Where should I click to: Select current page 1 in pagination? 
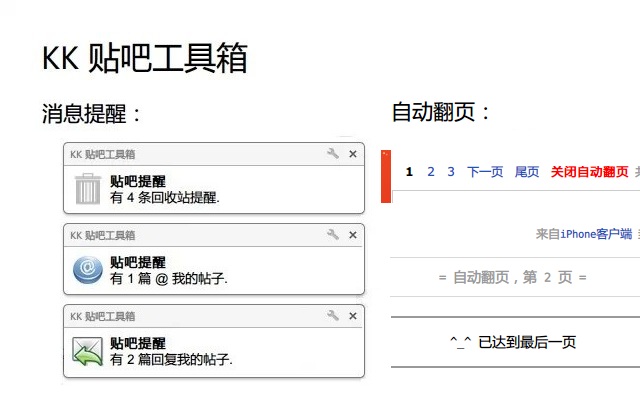point(409,172)
